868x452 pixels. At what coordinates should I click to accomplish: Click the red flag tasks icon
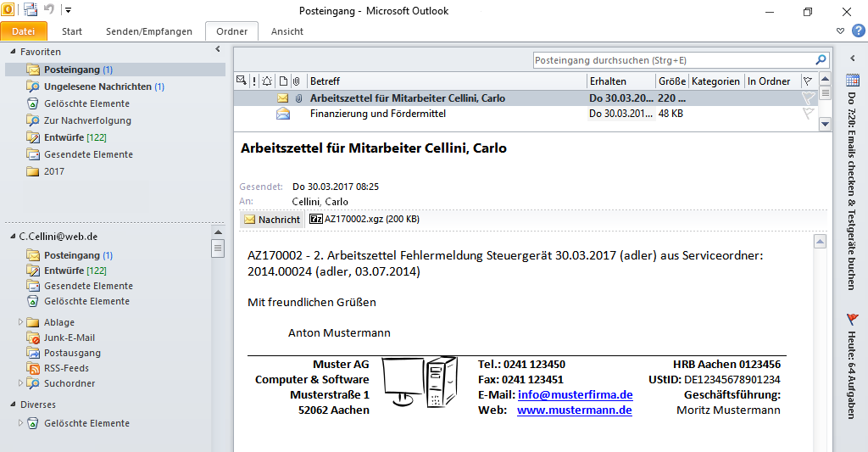click(852, 320)
